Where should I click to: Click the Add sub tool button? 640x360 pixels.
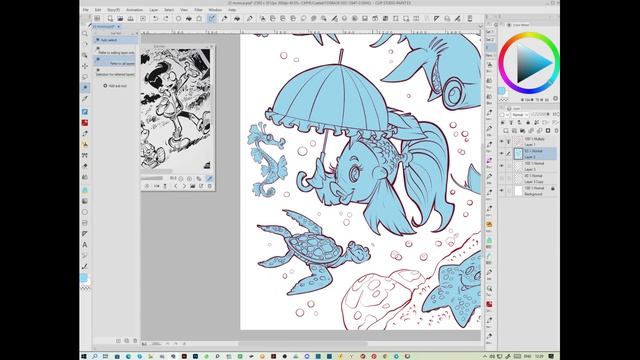[x=115, y=86]
